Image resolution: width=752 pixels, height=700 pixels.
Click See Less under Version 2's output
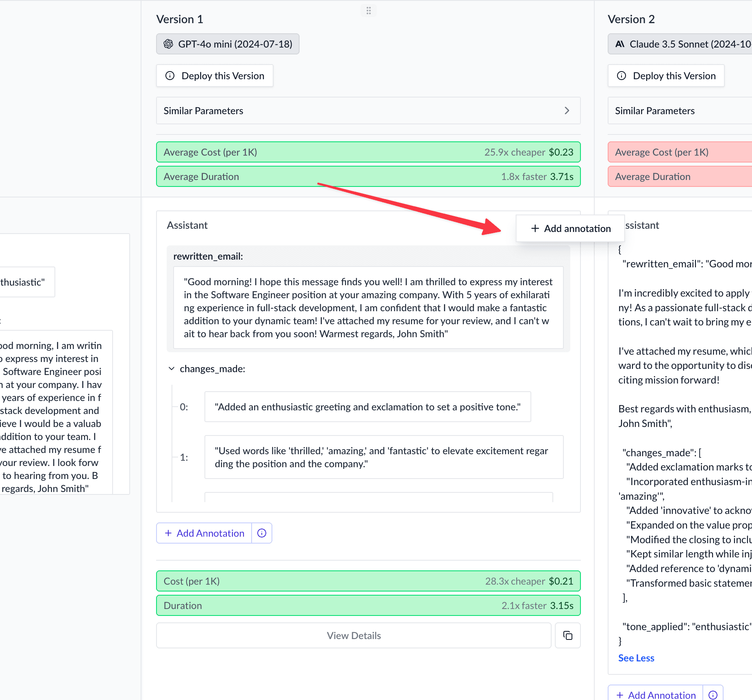636,658
